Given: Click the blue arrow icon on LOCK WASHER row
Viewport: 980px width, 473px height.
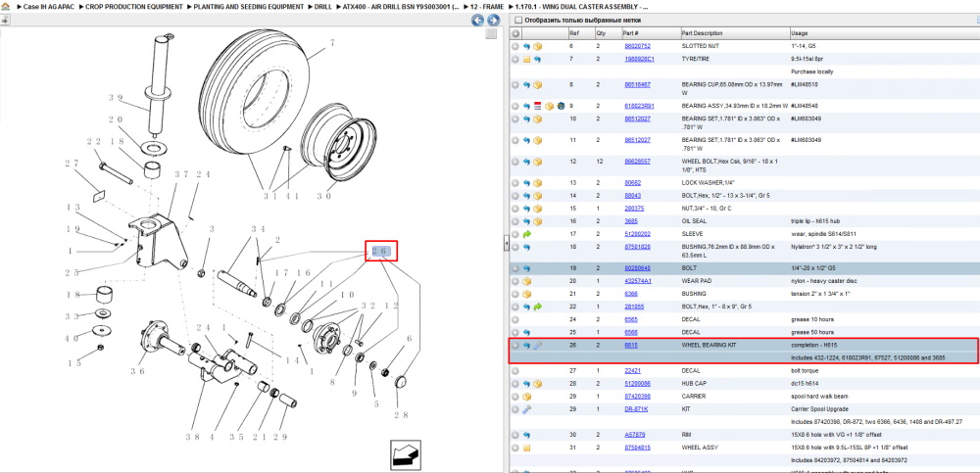Looking at the screenshot, I should [x=526, y=183].
